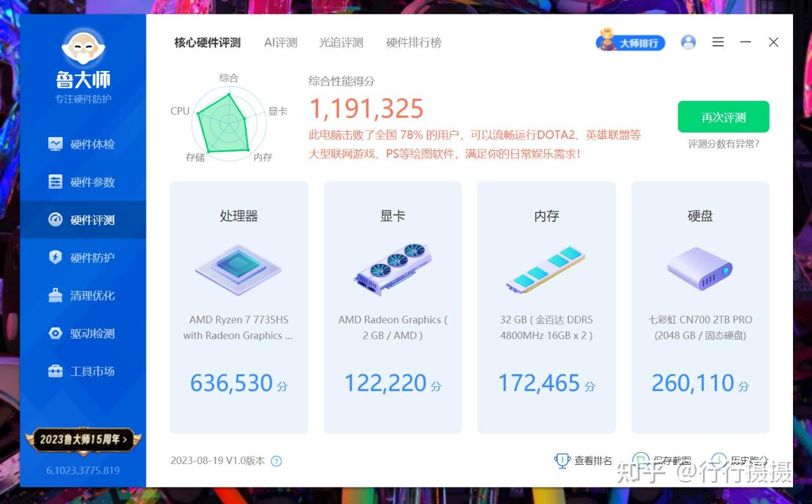Click the 保存截图 screenshot icon
812x504 pixels.
click(641, 461)
